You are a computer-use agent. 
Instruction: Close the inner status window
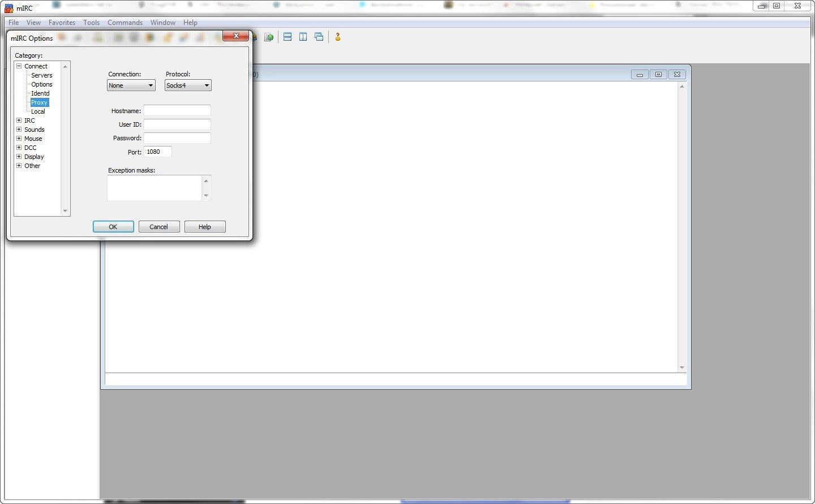tap(677, 75)
